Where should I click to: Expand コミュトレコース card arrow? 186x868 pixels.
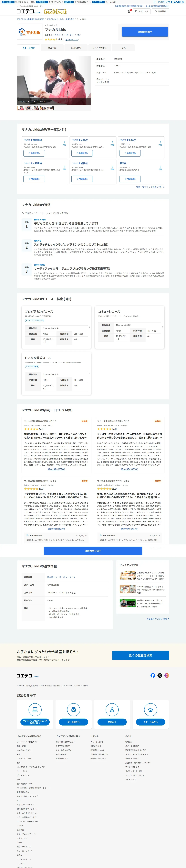[162, 327]
